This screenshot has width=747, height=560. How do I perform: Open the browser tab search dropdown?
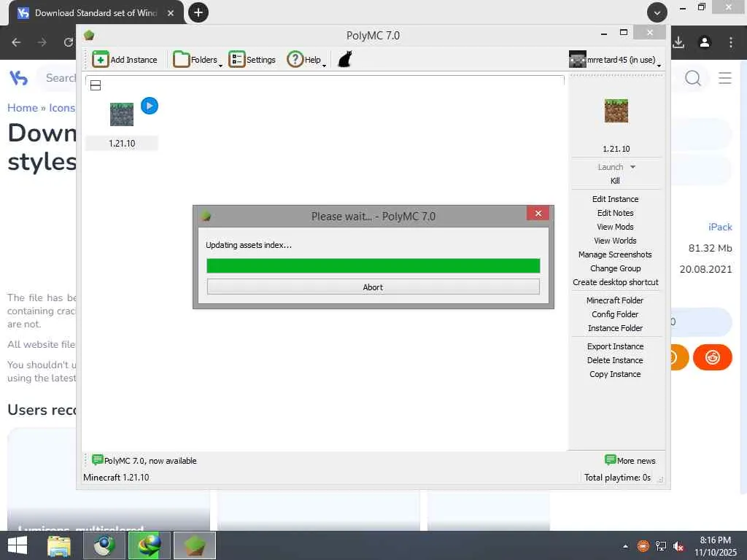coord(657,12)
